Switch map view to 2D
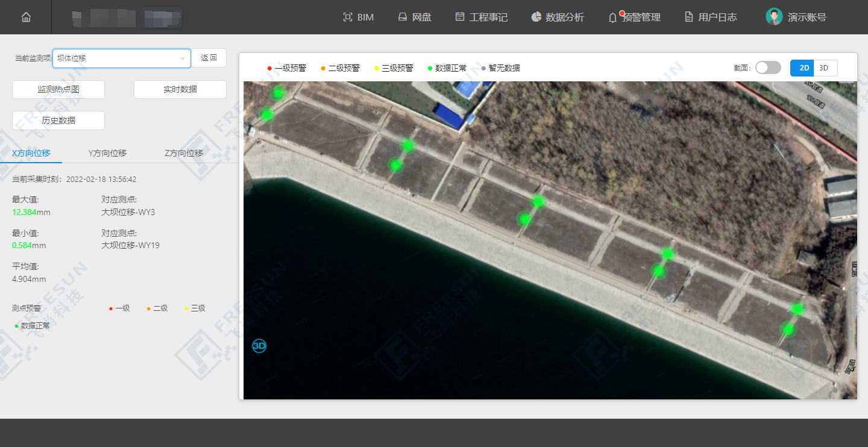This screenshot has height=447, width=868. [804, 68]
